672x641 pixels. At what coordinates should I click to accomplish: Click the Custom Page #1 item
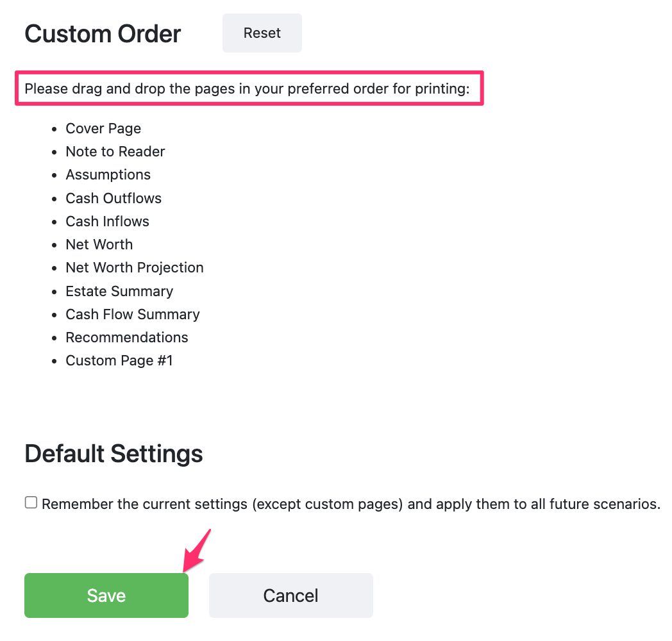119,361
